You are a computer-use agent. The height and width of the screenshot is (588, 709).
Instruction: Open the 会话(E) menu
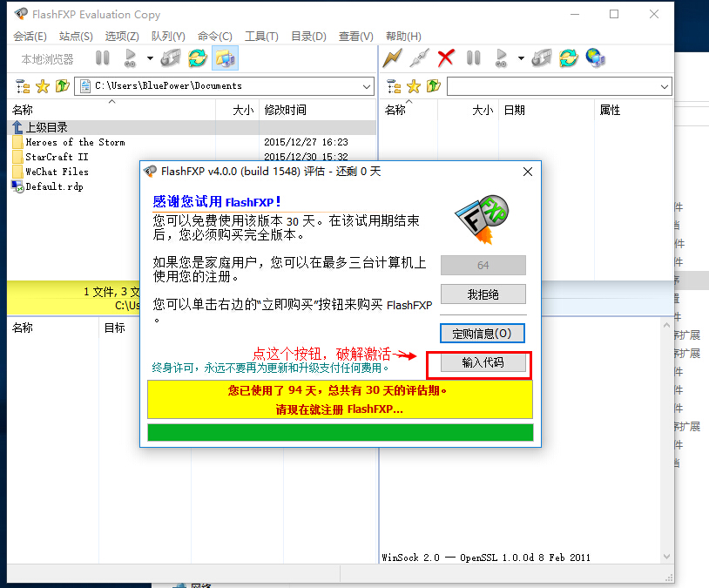pyautogui.click(x=30, y=37)
